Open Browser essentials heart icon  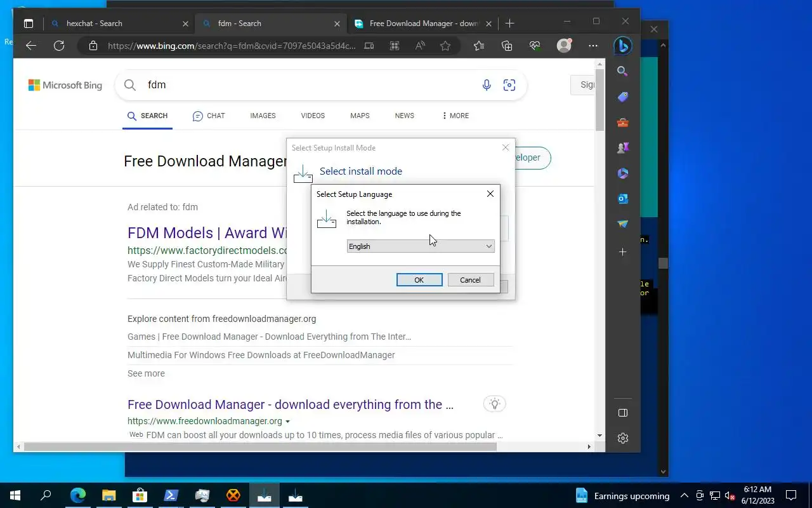[535, 46]
